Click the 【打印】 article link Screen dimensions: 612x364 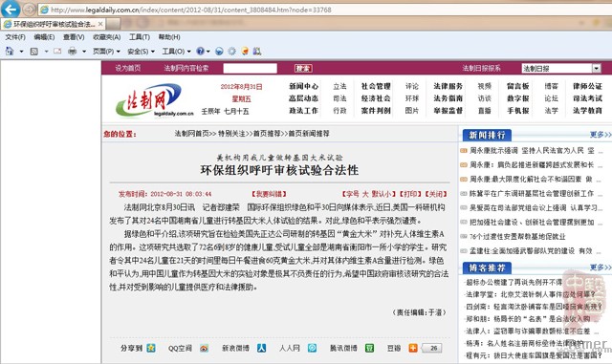click(410, 194)
